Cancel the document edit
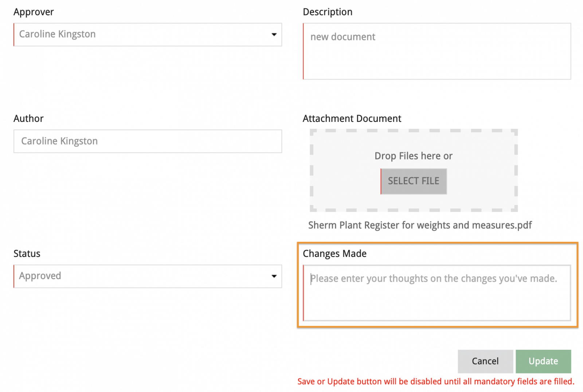Viewport: 583px width, 392px height. pyautogui.click(x=485, y=361)
